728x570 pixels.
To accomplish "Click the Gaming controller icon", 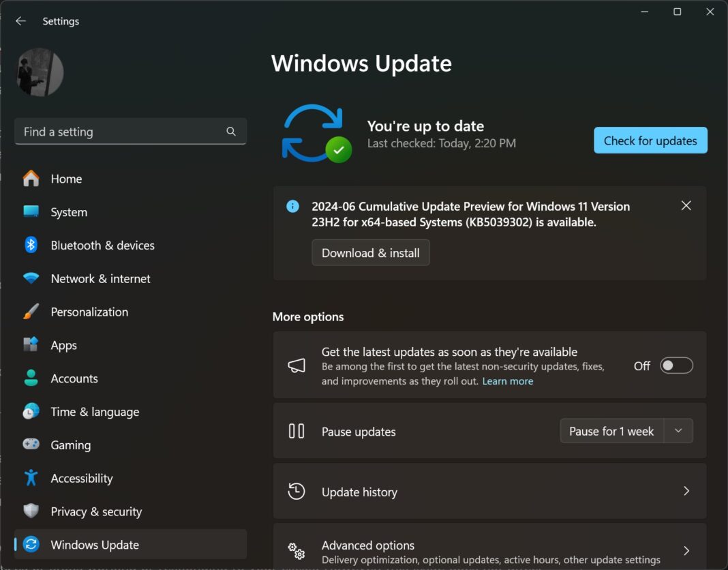I will pyautogui.click(x=31, y=445).
